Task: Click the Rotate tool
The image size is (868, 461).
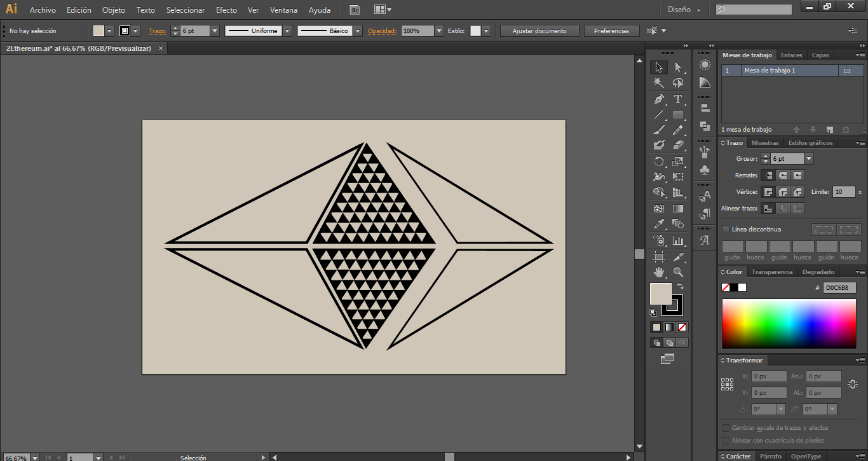Action: 659,162
